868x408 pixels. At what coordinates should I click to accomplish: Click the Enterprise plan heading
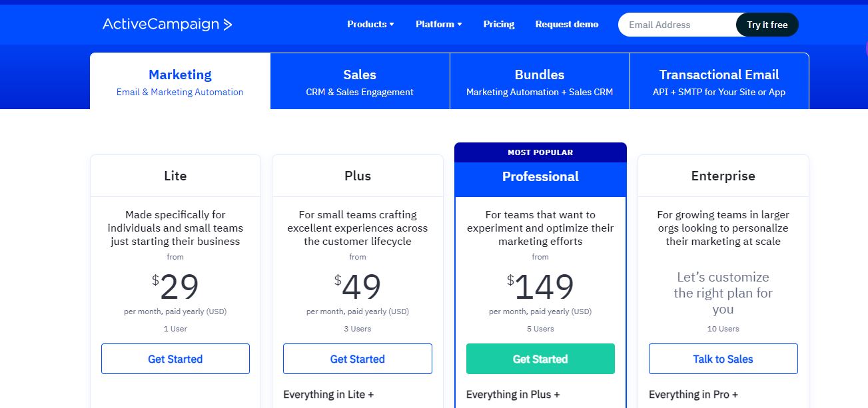click(x=723, y=176)
